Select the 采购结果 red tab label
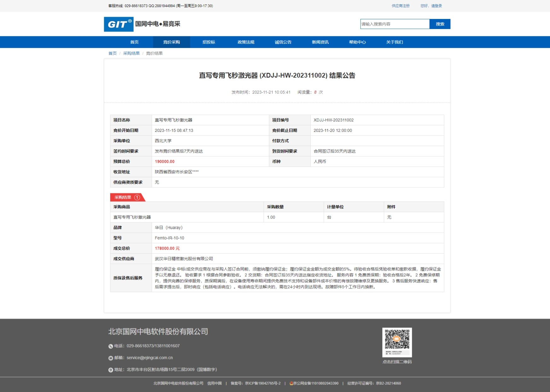The width and height of the screenshot is (550, 392). pos(123,197)
